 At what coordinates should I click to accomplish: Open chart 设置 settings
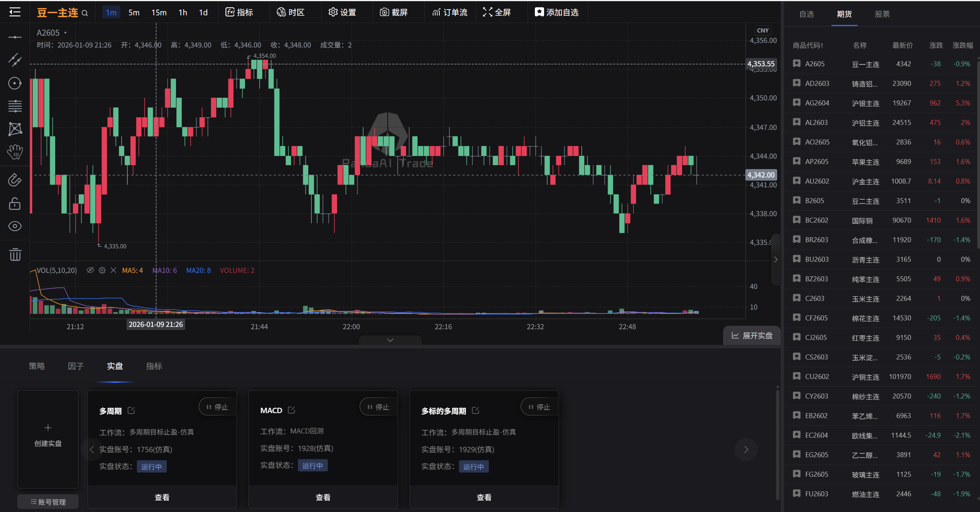pyautogui.click(x=342, y=12)
